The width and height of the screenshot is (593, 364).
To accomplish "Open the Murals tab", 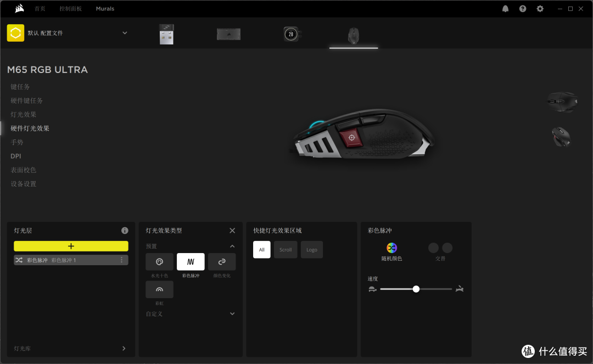I will [105, 9].
